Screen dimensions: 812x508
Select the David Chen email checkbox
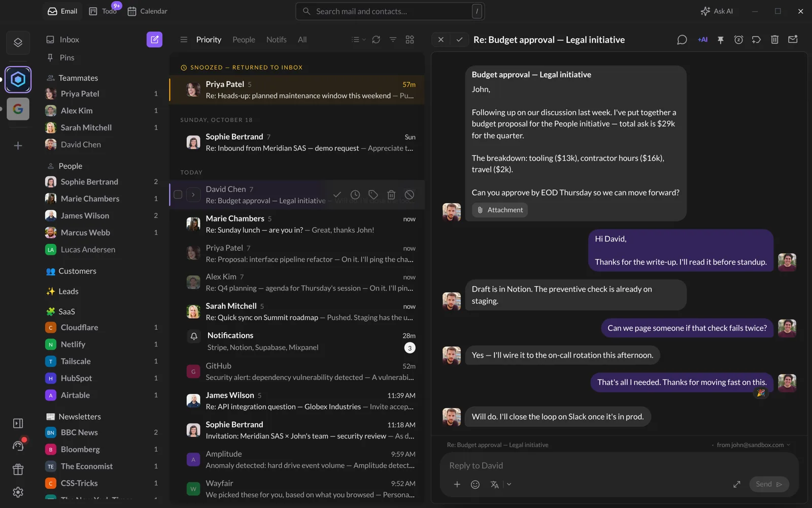point(178,195)
